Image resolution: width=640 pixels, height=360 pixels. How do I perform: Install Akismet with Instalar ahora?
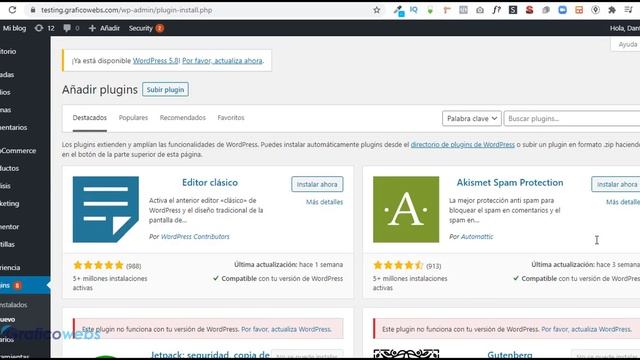pyautogui.click(x=616, y=184)
